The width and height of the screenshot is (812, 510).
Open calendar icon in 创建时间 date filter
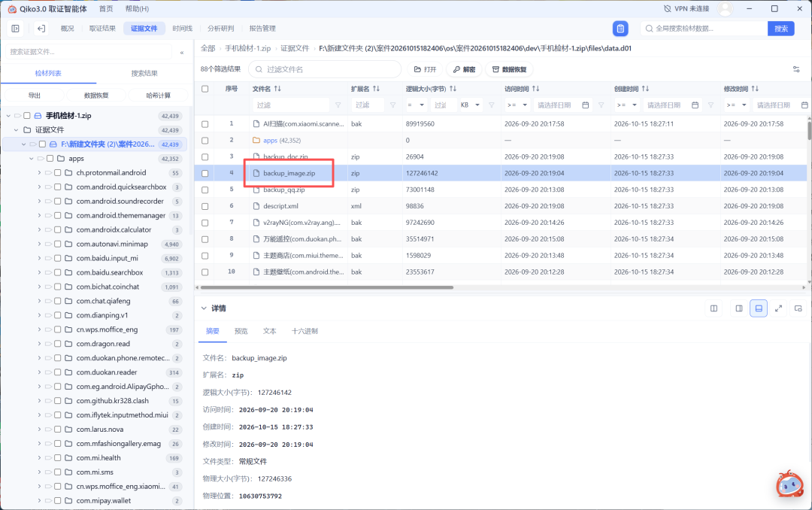(x=695, y=105)
